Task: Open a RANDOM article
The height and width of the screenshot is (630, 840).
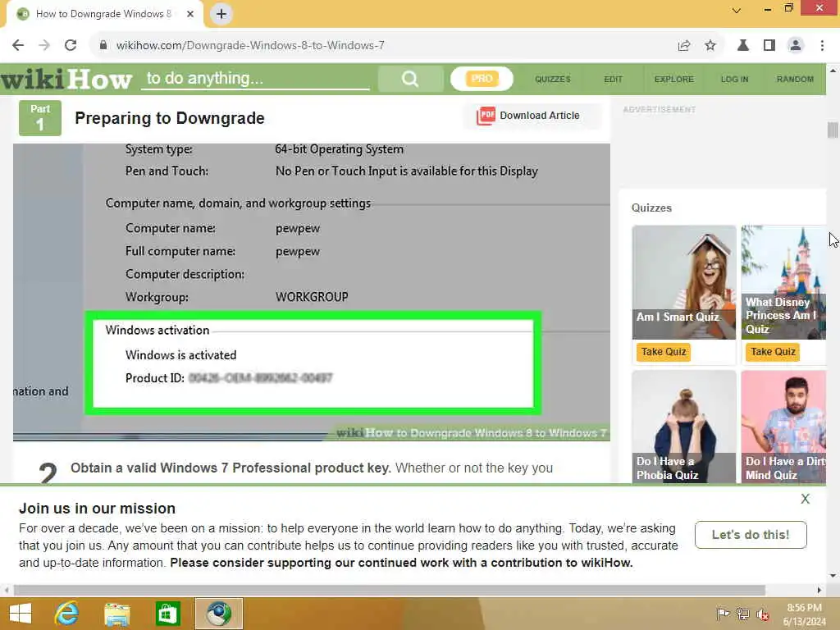Action: 795,80
